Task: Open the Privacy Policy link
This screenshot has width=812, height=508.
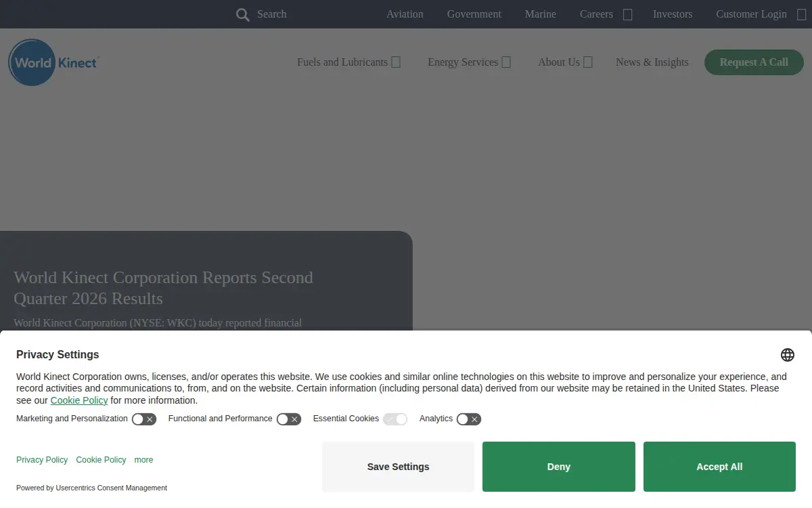Action: (42, 460)
